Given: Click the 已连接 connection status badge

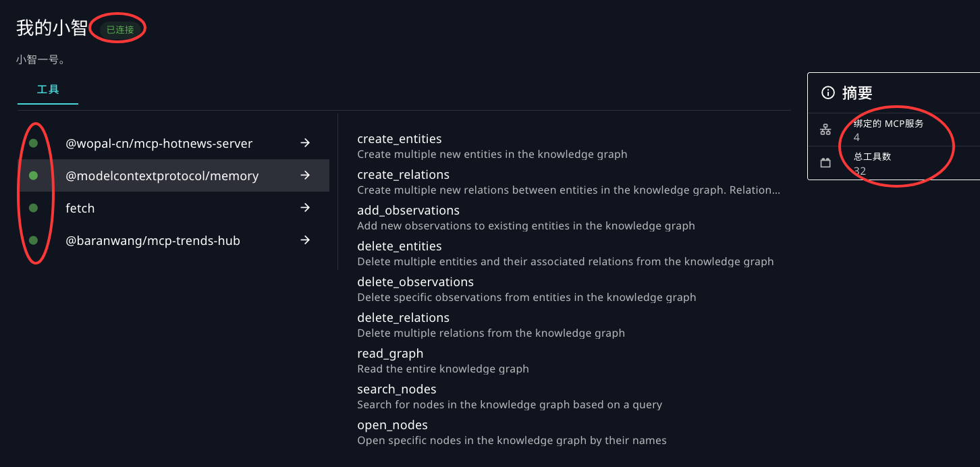Looking at the screenshot, I should click(x=120, y=30).
